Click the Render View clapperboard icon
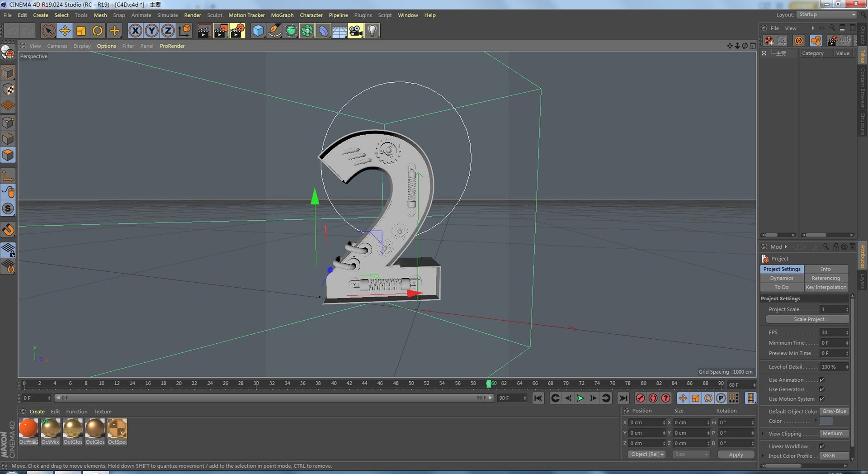 point(204,31)
